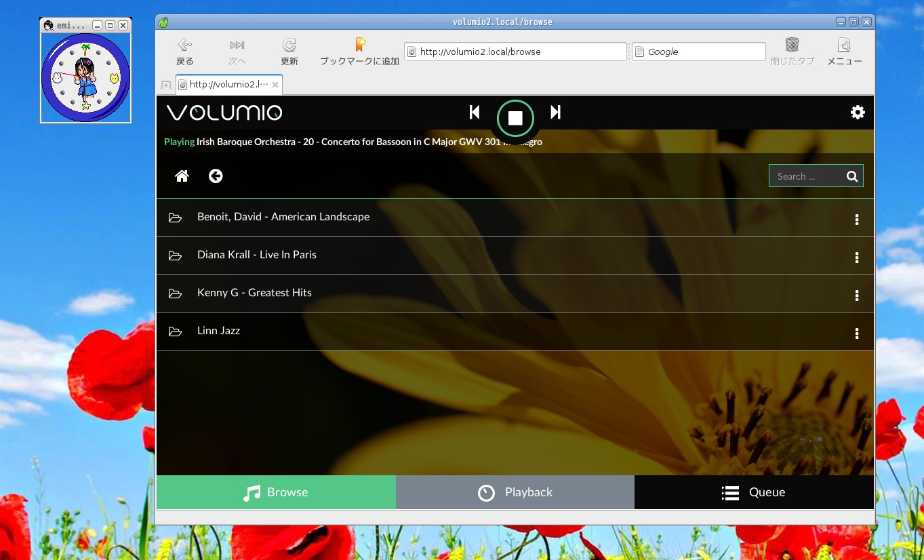Screen dimensions: 924x560
Task: Skip to previous track in Volumio
Action: pos(475,113)
